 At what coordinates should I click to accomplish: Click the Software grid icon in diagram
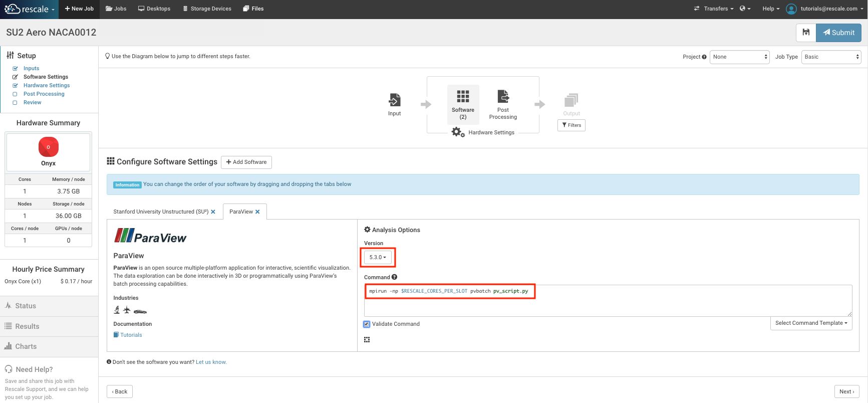463,96
